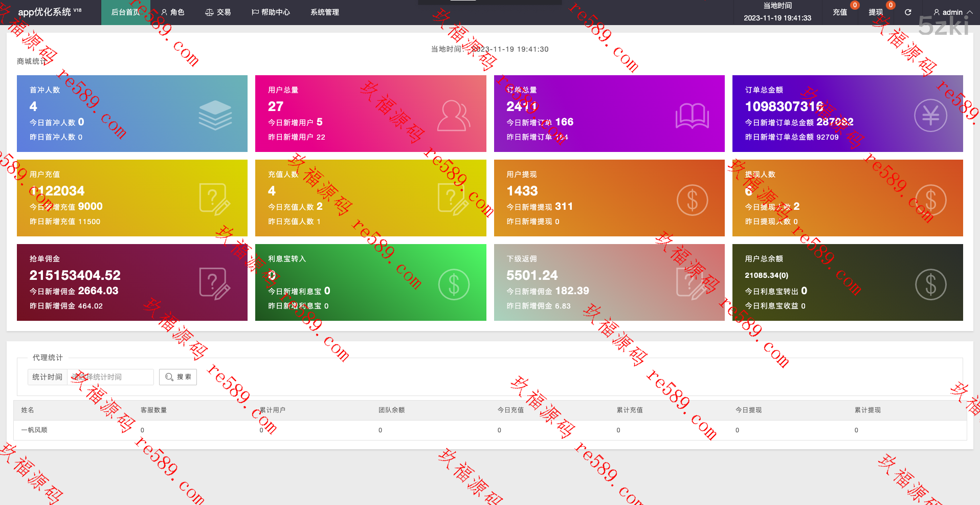Click the 充值 notification link
This screenshot has width=980, height=505.
pyautogui.click(x=840, y=12)
